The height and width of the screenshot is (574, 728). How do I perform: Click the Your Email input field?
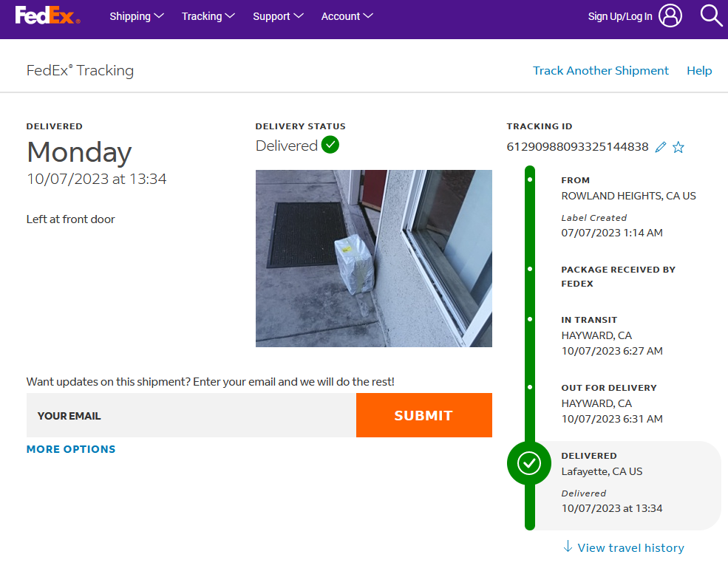(191, 415)
